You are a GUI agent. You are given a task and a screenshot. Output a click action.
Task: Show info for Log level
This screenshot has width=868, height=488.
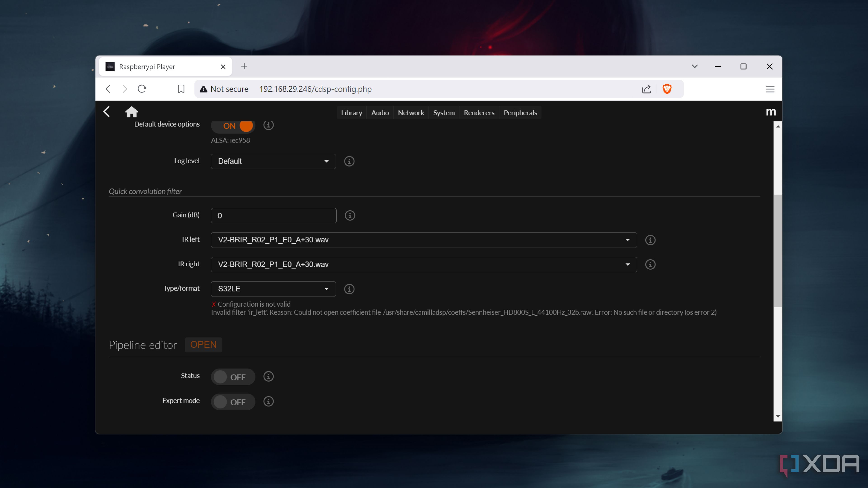click(349, 161)
